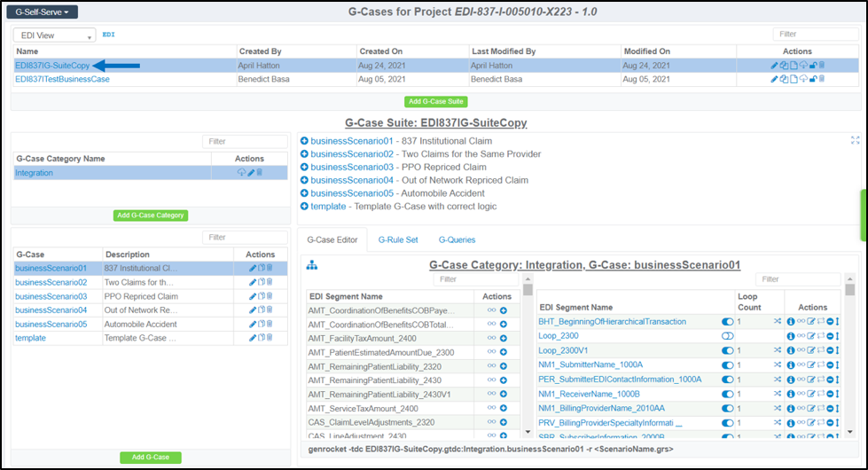Click the Add G-Case button
868x470 pixels.
[x=151, y=458]
